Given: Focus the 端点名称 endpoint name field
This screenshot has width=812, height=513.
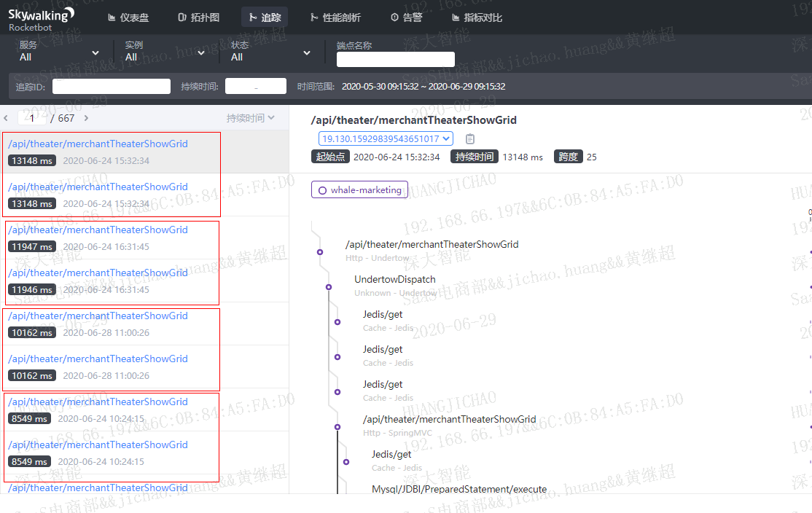Looking at the screenshot, I should [396, 60].
